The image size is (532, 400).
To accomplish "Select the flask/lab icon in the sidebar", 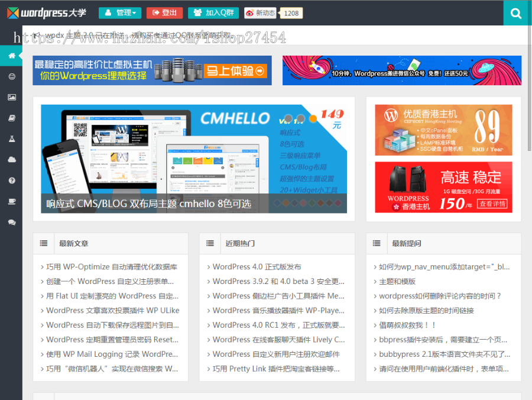I will point(11,138).
